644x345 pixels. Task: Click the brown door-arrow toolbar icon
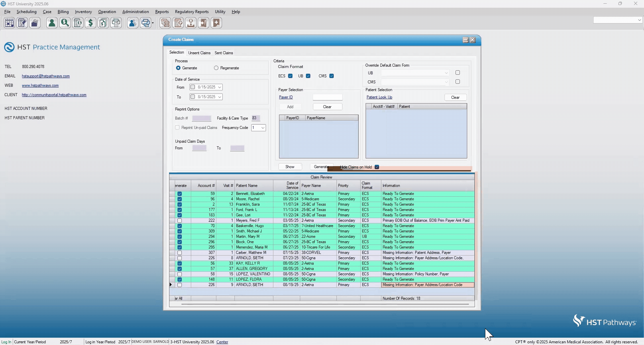[x=204, y=23]
